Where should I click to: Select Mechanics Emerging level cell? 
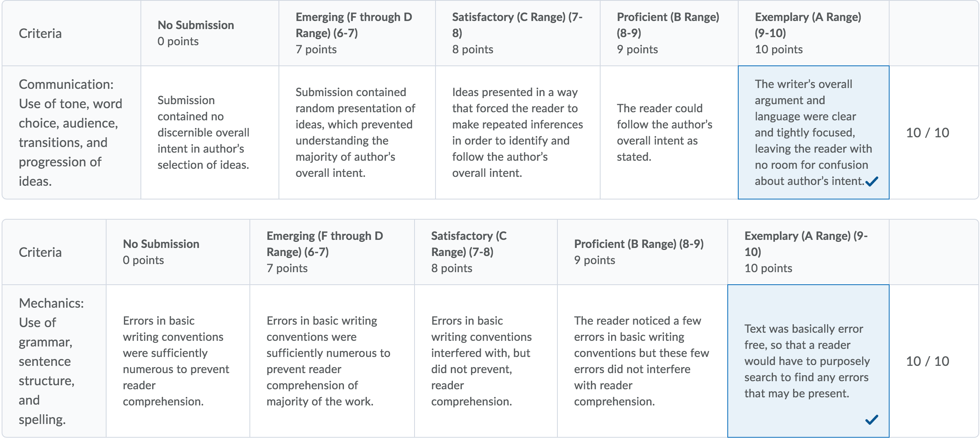point(332,361)
